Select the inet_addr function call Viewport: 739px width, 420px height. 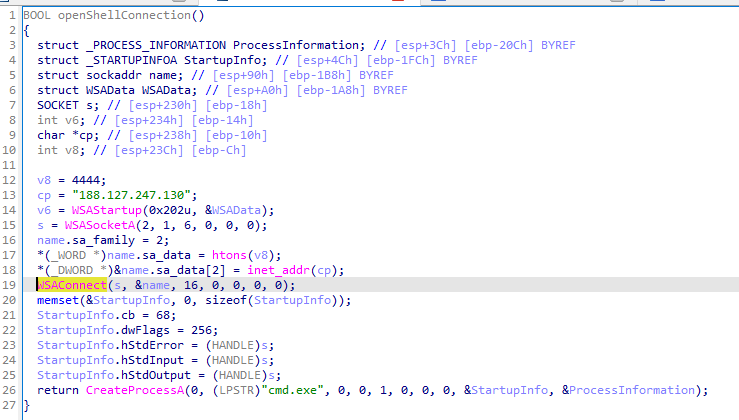pos(278,270)
